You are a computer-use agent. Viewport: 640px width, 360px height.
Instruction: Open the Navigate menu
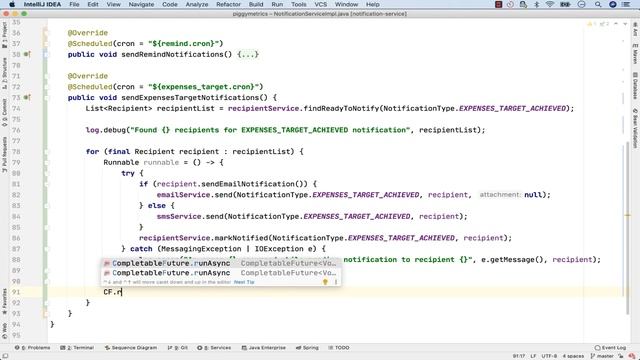pos(141,4)
